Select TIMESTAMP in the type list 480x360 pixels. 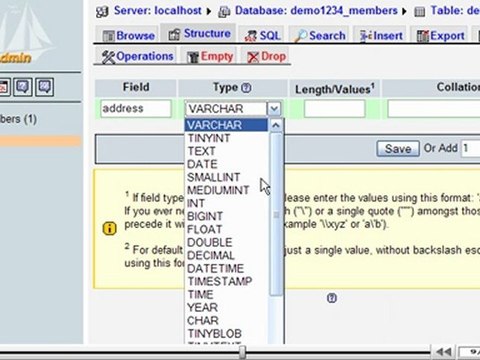226,281
